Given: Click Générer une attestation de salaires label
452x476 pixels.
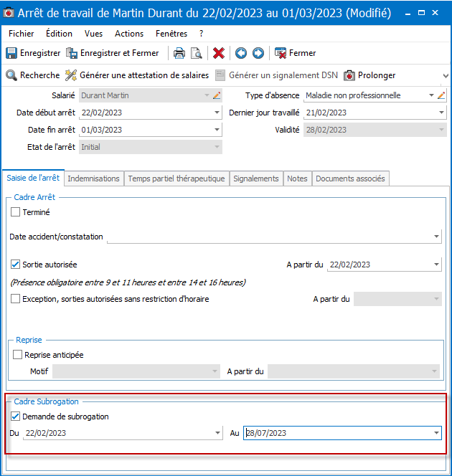Looking at the screenshot, I should point(144,75).
